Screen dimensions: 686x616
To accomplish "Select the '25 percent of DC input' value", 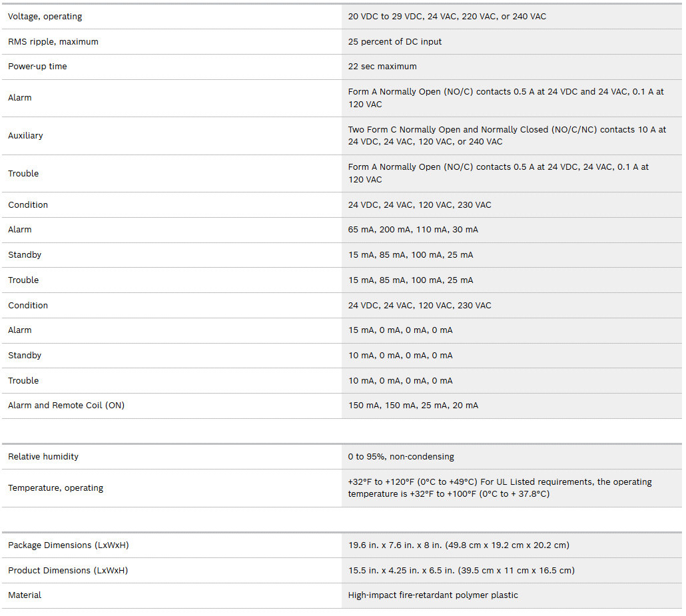I will click(395, 41).
